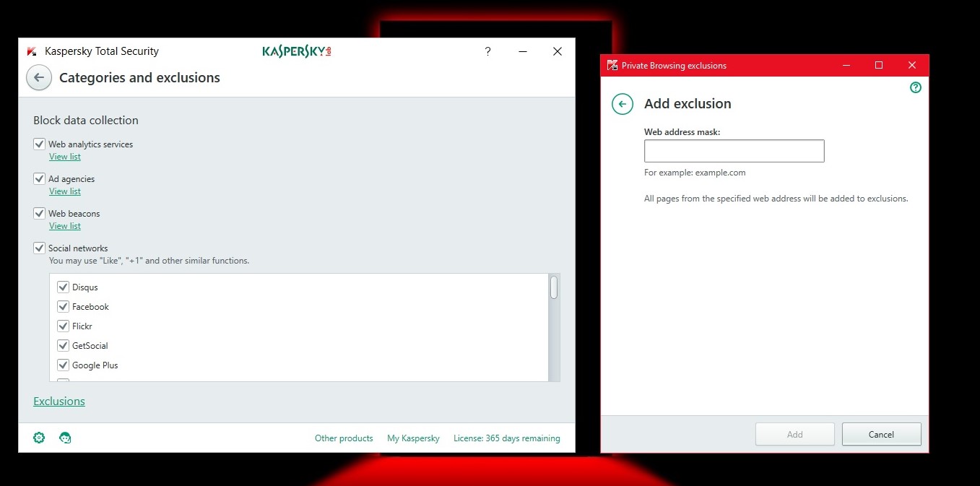Click the back arrow in Add exclusion
Image resolution: width=980 pixels, height=486 pixels.
pos(623,104)
